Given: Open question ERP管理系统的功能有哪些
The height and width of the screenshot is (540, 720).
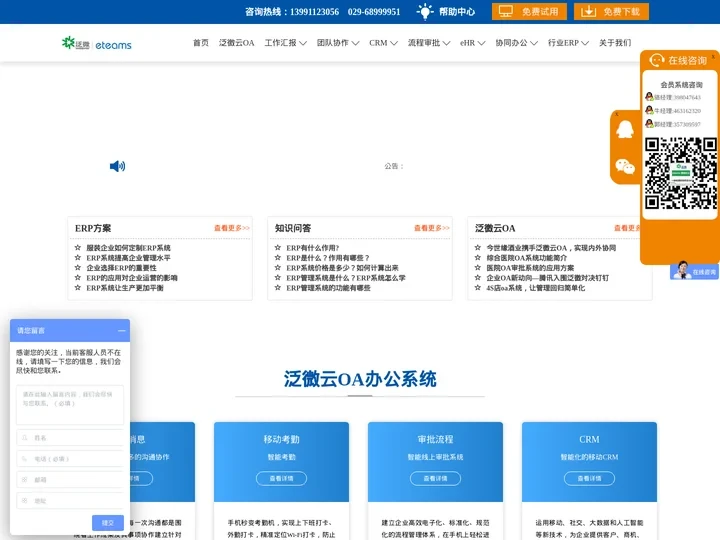Looking at the screenshot, I should [x=328, y=288].
